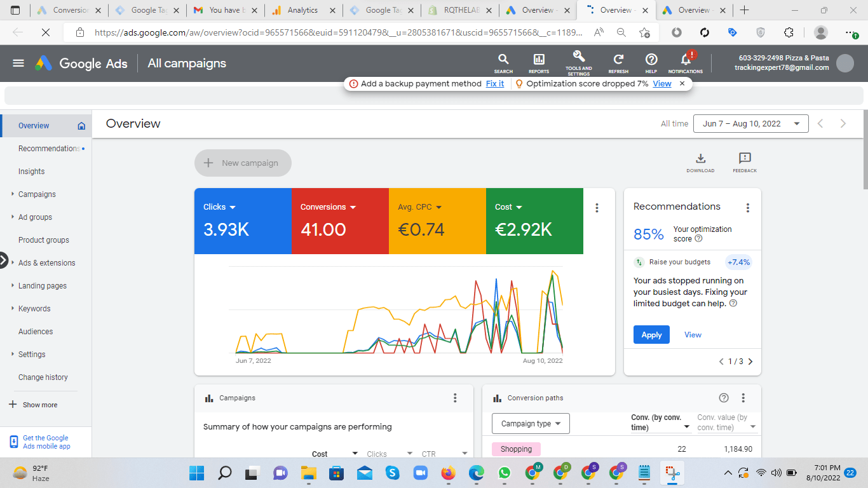The image size is (868, 488).
Task: Go to previous date range arrow
Action: tap(820, 124)
